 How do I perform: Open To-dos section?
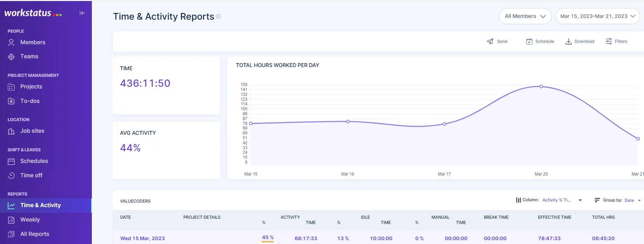(30, 101)
